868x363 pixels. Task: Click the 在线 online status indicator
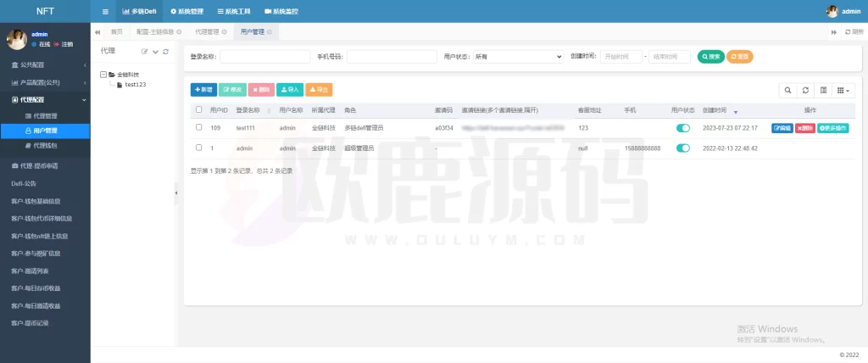click(x=42, y=44)
